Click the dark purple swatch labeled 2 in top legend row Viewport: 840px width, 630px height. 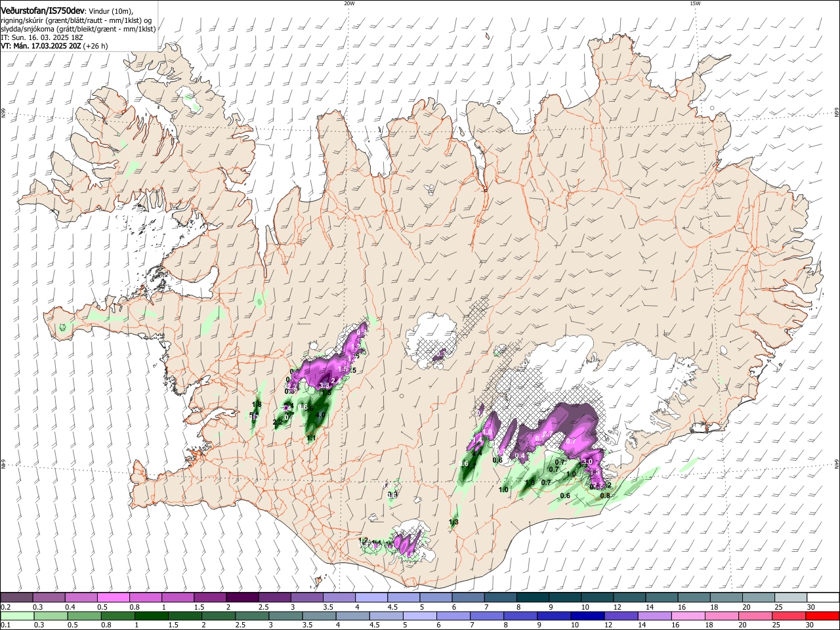(242, 598)
